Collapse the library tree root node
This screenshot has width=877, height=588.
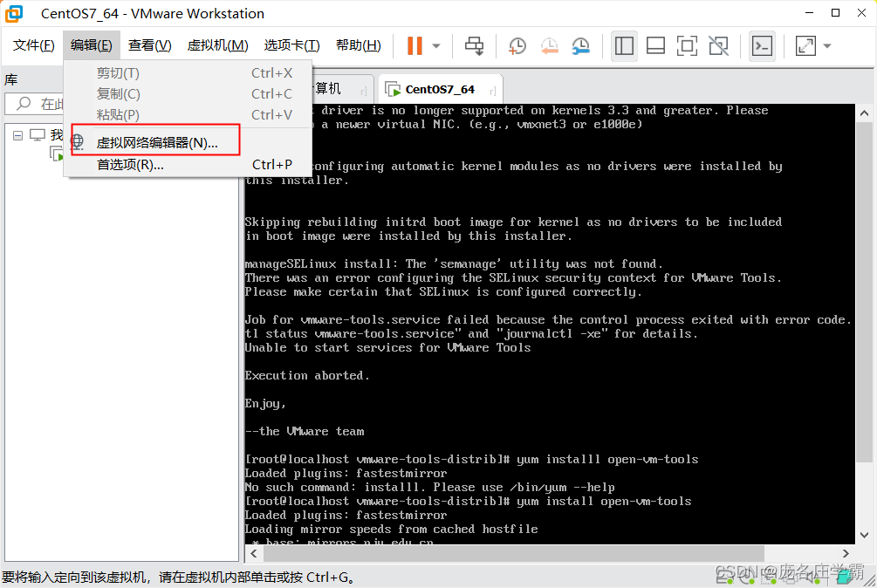tap(18, 135)
